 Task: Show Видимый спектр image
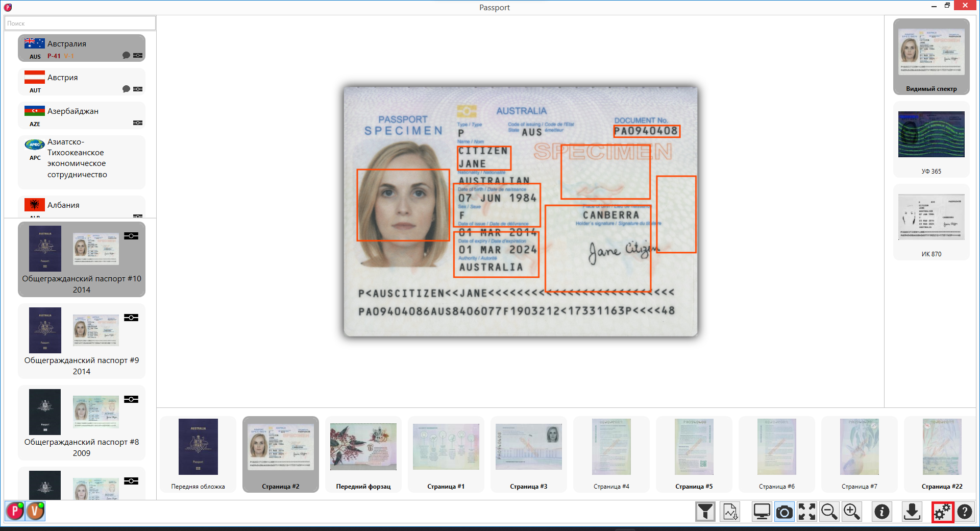click(932, 57)
